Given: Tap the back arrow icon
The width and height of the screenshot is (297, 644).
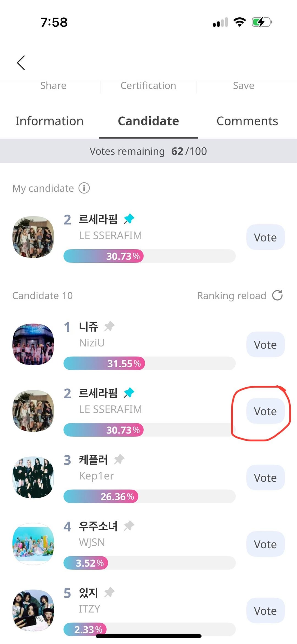Looking at the screenshot, I should click(x=21, y=63).
